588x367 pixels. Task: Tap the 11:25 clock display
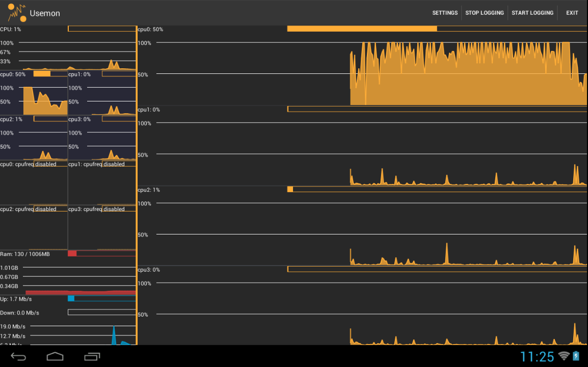pos(537,356)
